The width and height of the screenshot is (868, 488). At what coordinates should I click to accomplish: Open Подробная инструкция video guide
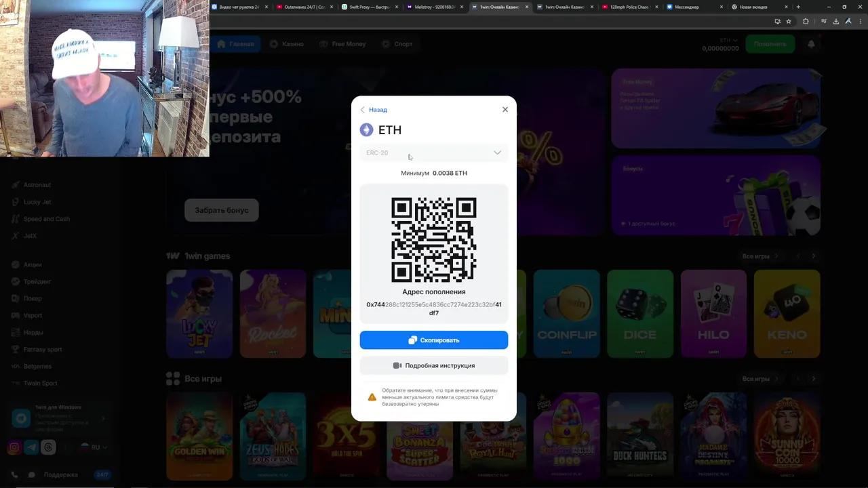tap(433, 365)
